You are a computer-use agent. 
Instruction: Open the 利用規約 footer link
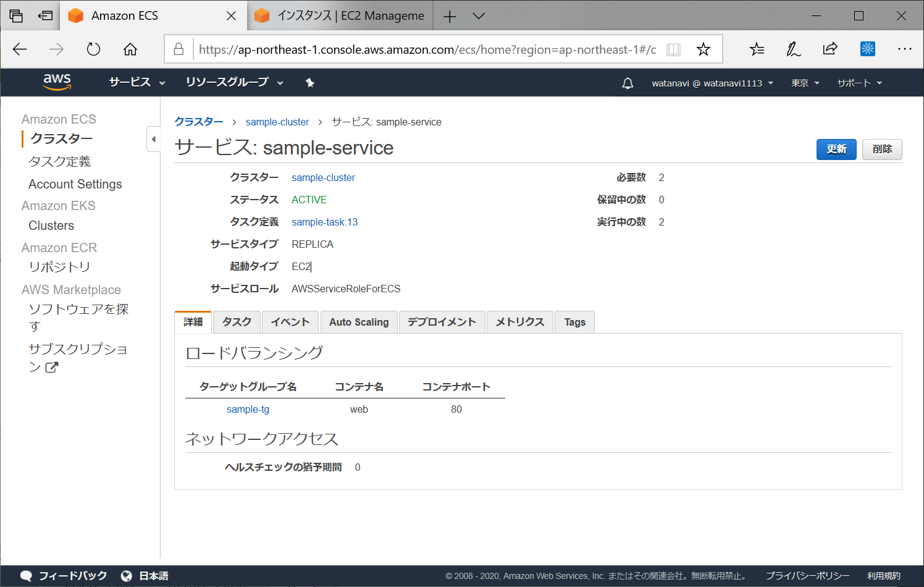coord(884,576)
